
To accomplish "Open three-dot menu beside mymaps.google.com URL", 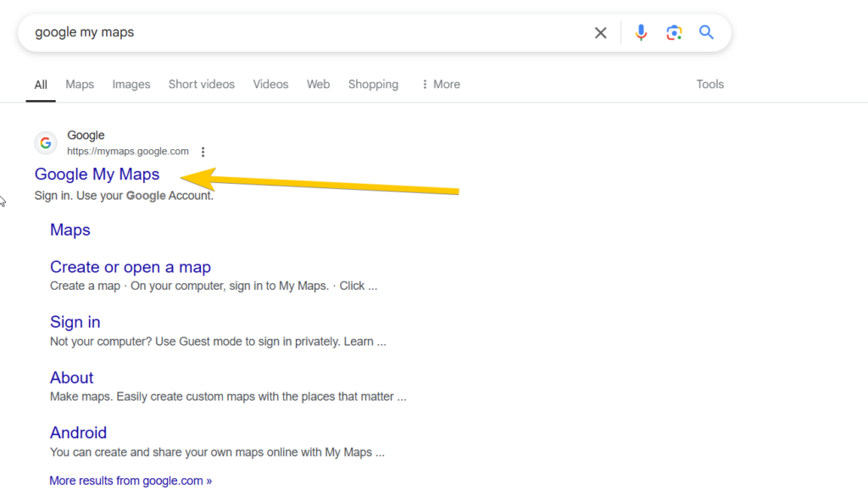I will click(x=203, y=152).
